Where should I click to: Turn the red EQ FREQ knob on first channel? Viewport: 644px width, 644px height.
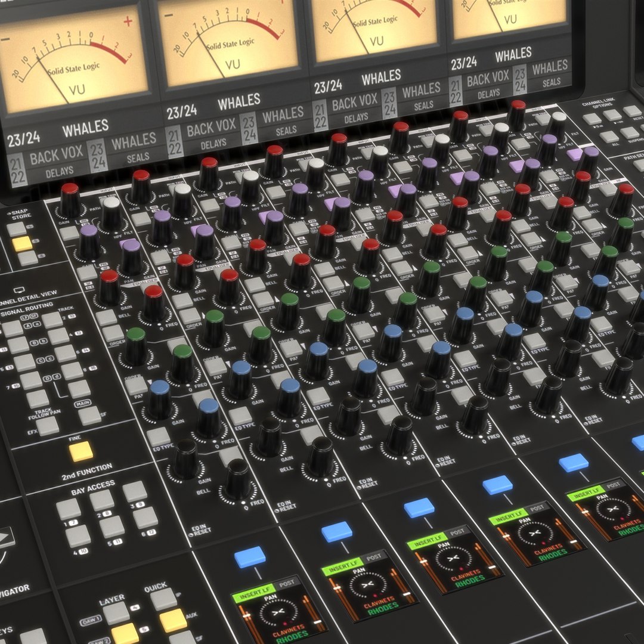(x=154, y=304)
